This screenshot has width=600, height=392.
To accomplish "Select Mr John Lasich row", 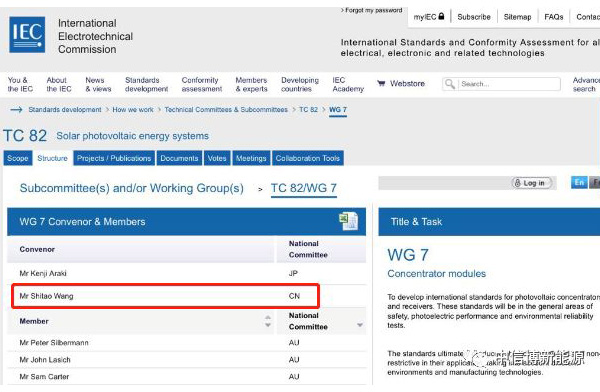I will pos(186,360).
